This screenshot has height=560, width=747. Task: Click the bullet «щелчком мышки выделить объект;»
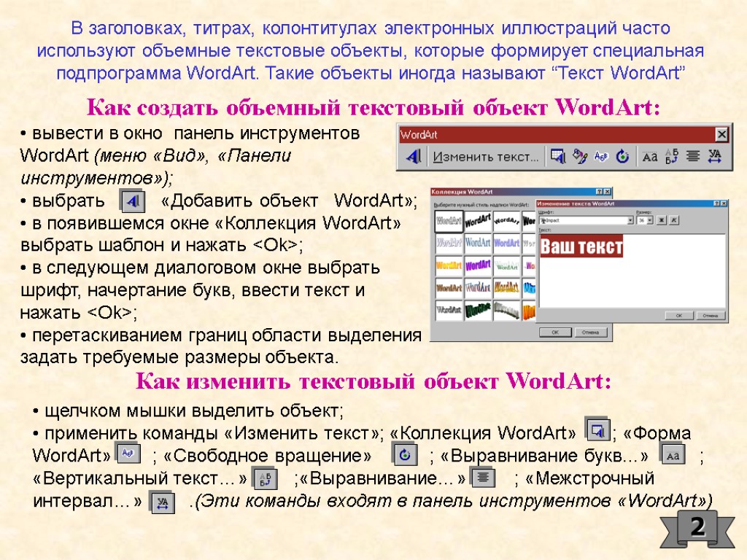point(188,411)
